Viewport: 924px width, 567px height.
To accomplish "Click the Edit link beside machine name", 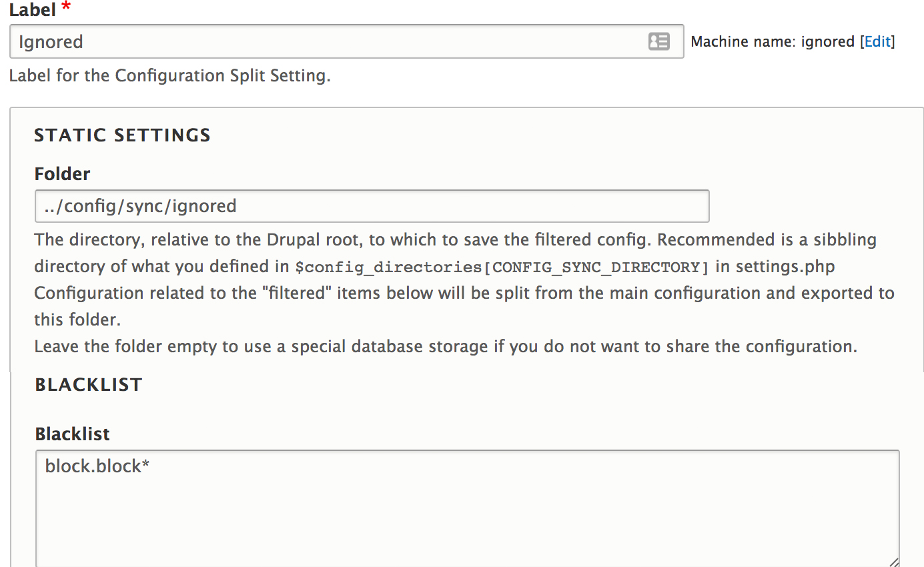I will tap(877, 41).
